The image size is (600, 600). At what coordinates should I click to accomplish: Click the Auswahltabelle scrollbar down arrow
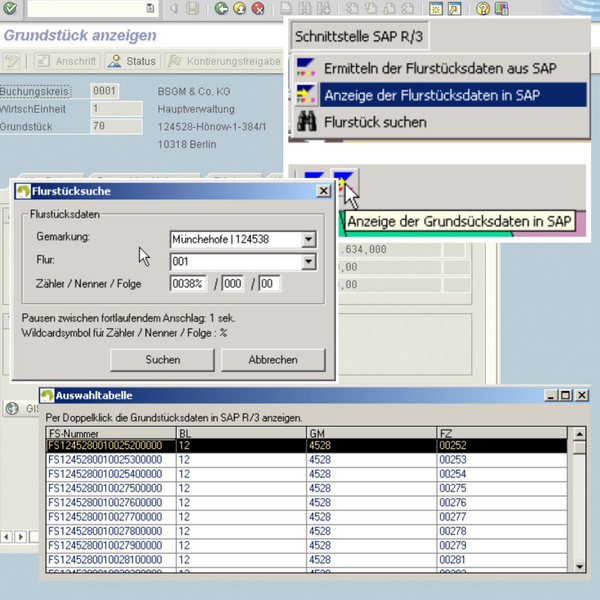click(x=579, y=567)
